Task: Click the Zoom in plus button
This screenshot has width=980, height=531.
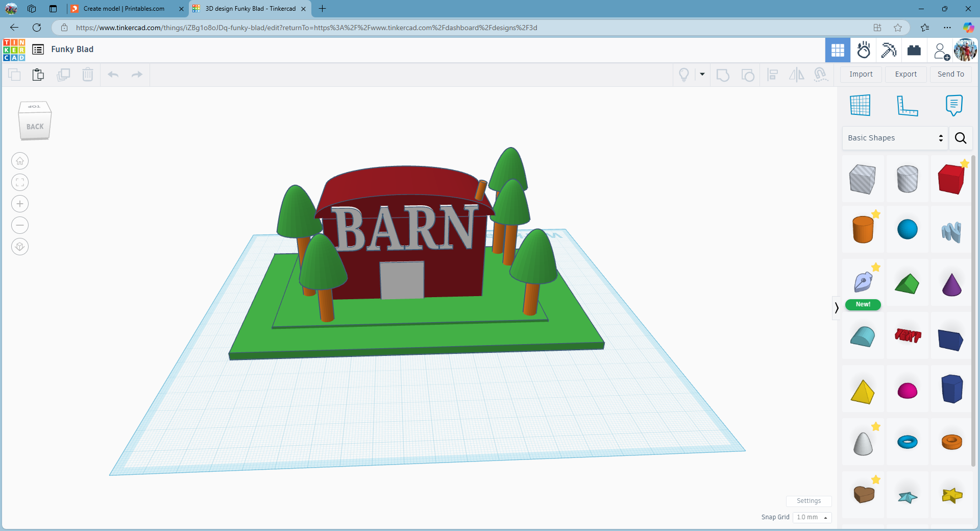Action: tap(20, 204)
